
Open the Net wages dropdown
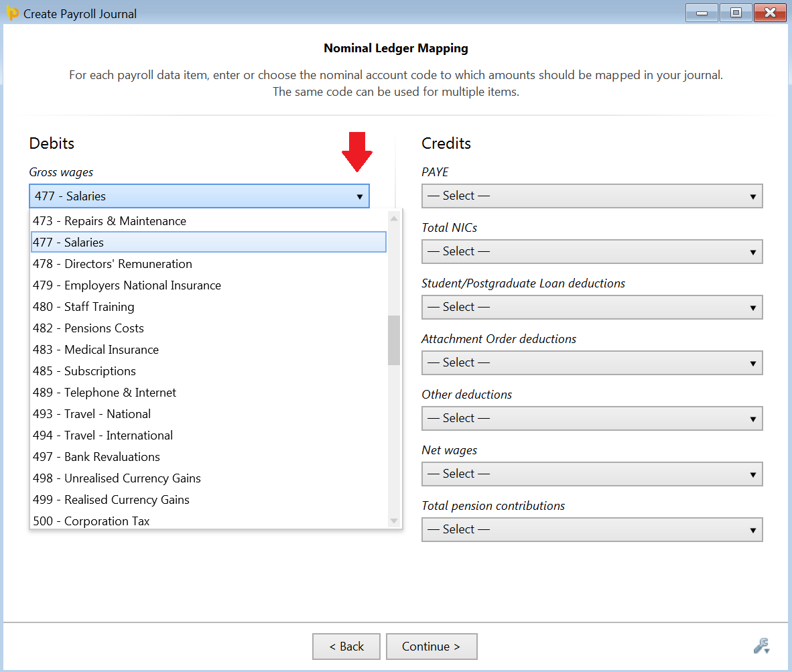tap(592, 474)
